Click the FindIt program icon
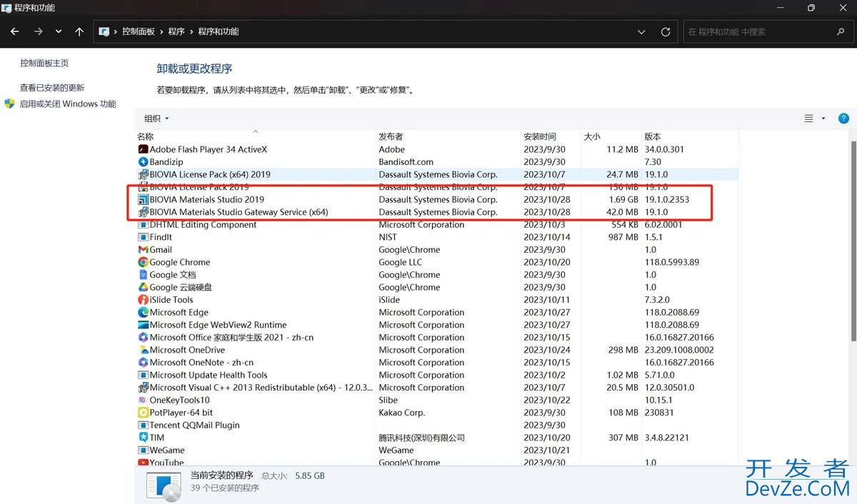Screen dimensions: 857x504 tap(143, 237)
